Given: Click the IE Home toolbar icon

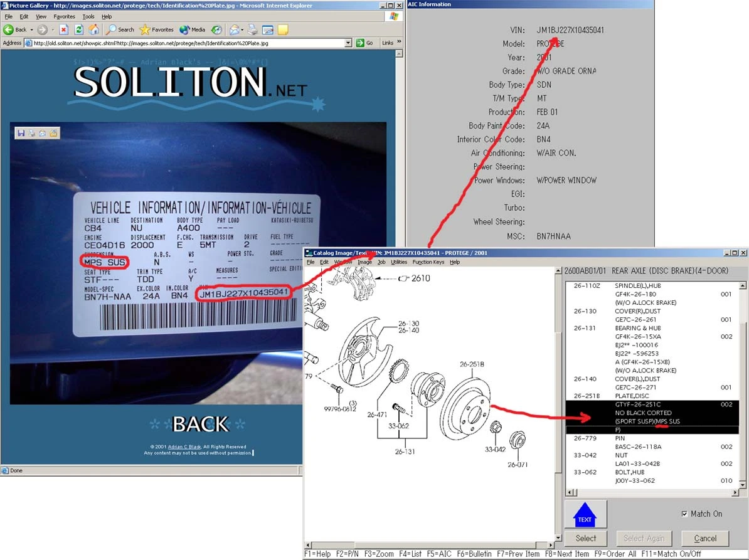Looking at the screenshot, I should coord(93,29).
